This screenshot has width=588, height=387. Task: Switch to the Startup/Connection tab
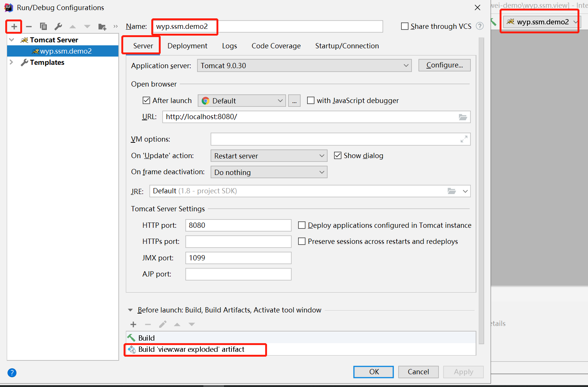coord(347,46)
